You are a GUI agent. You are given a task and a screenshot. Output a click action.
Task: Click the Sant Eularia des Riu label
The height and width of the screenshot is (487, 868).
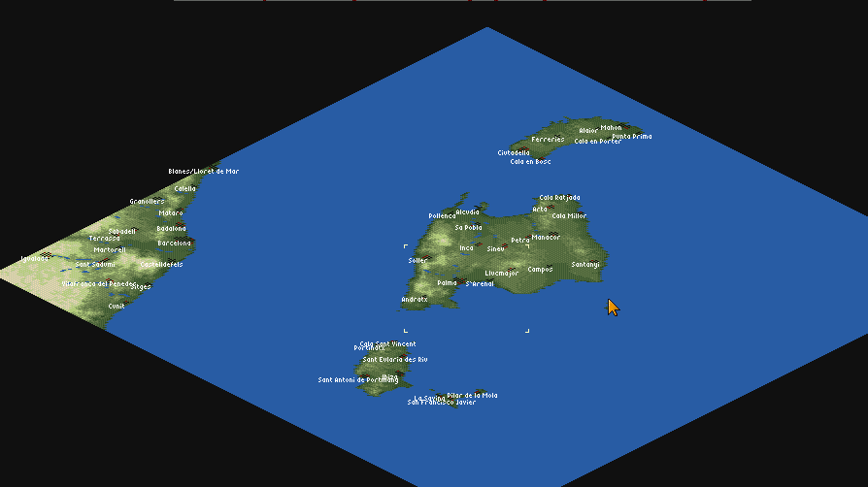(395, 359)
